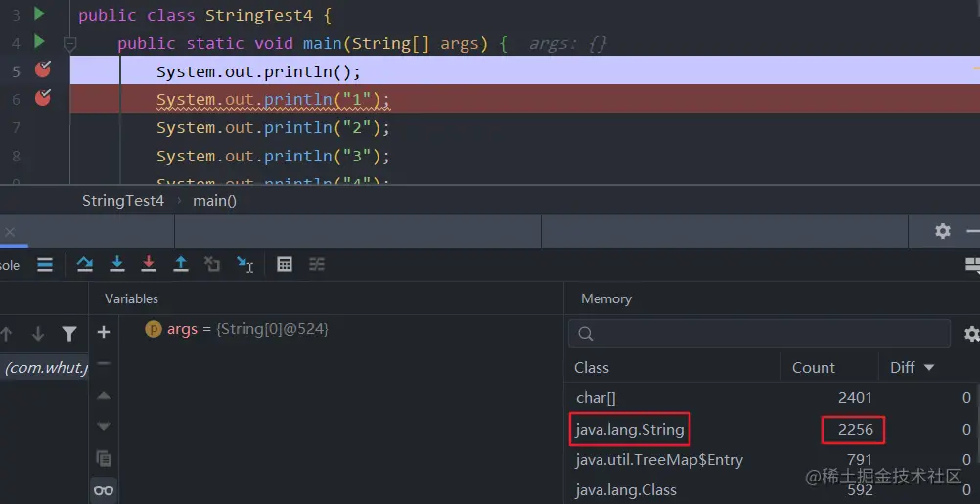Open the Memory panel gear settings
Image resolution: width=980 pixels, height=504 pixels.
tap(971, 334)
